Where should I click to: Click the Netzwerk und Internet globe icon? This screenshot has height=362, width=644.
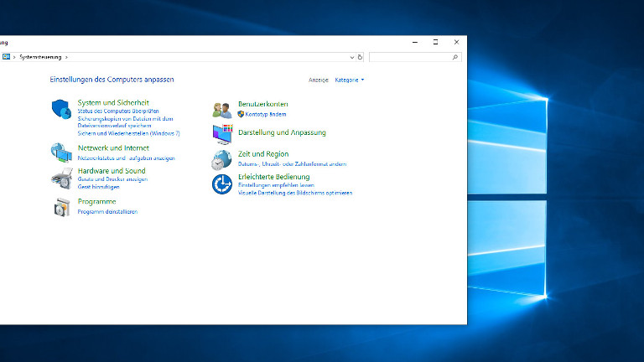click(61, 153)
